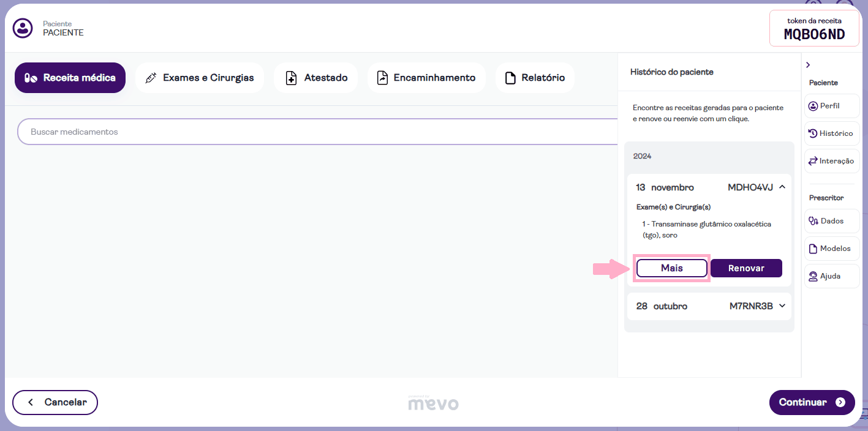Select the Relatório tab
The height and width of the screenshot is (431, 868).
coord(535,78)
